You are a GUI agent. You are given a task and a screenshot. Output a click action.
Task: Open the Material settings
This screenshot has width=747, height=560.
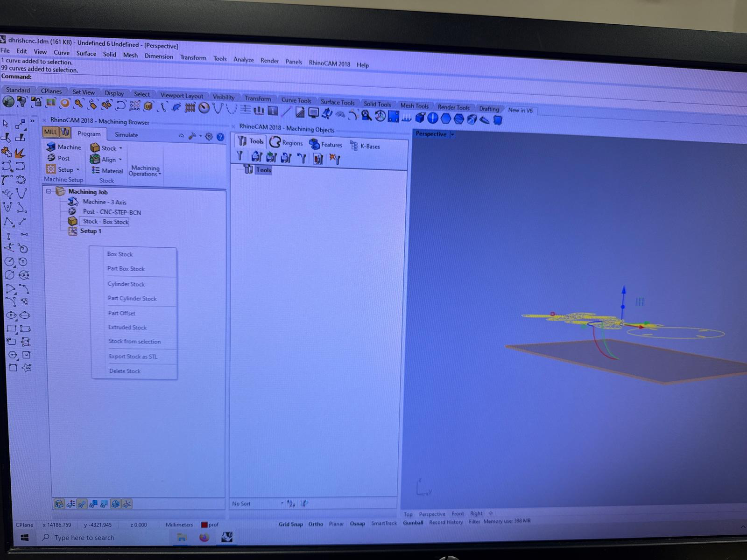pyautogui.click(x=107, y=171)
